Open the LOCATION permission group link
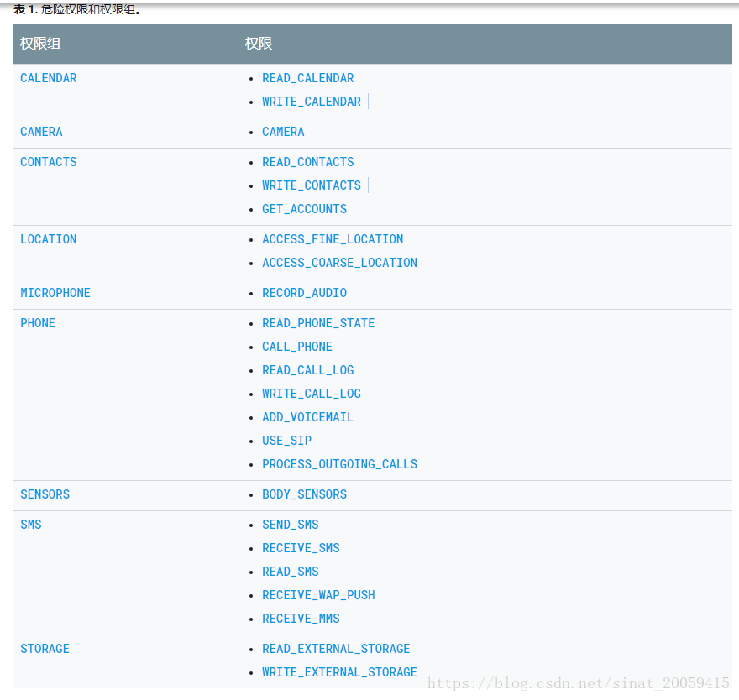739x700 pixels. pyautogui.click(x=49, y=239)
